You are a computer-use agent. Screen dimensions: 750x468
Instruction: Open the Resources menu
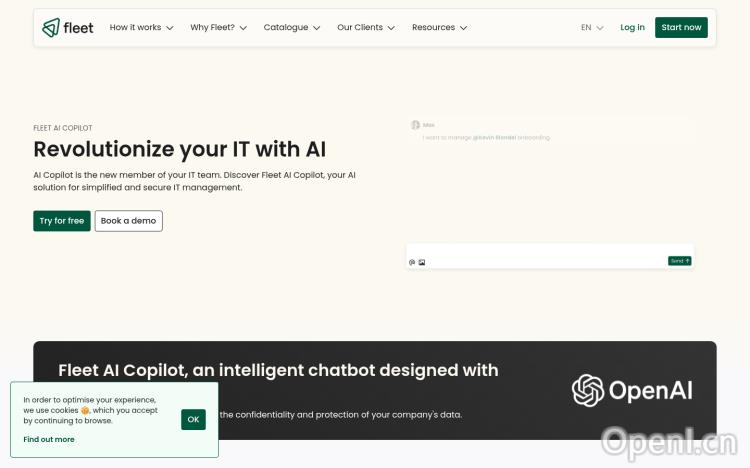[x=439, y=28]
